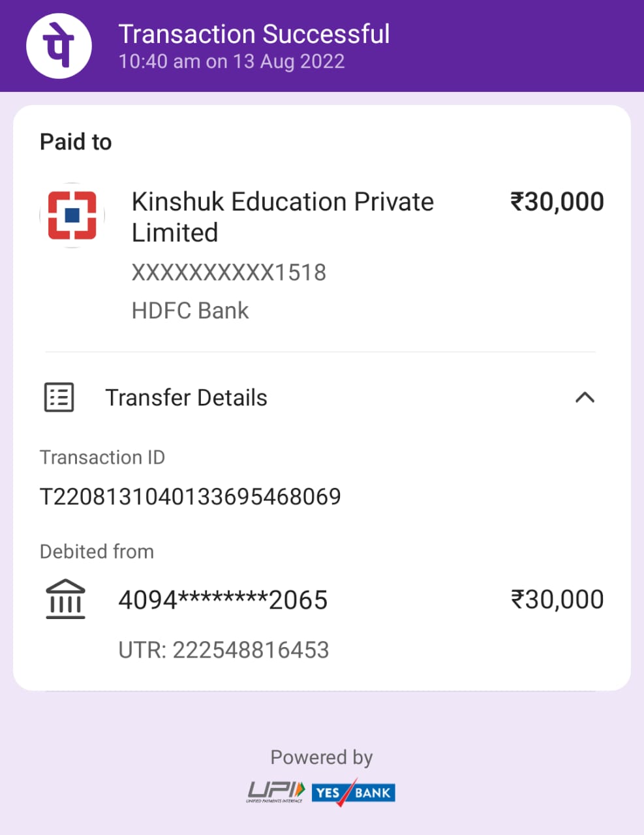
Task: Tap the HDFC Bank text label
Action: tap(190, 311)
